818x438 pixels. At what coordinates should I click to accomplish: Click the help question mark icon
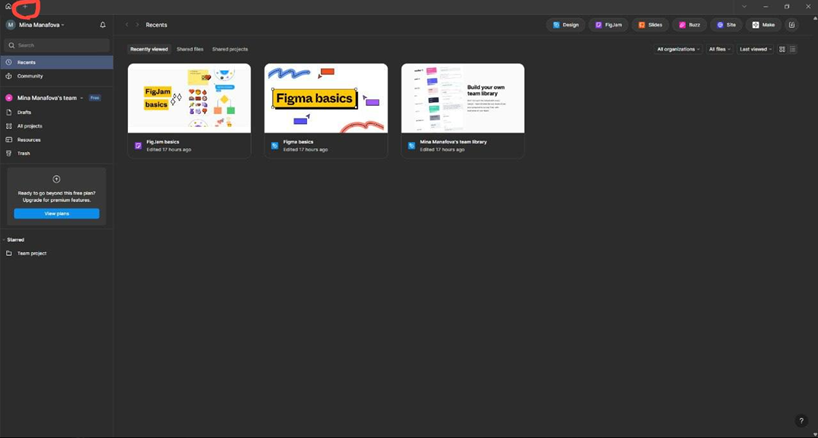tap(801, 421)
